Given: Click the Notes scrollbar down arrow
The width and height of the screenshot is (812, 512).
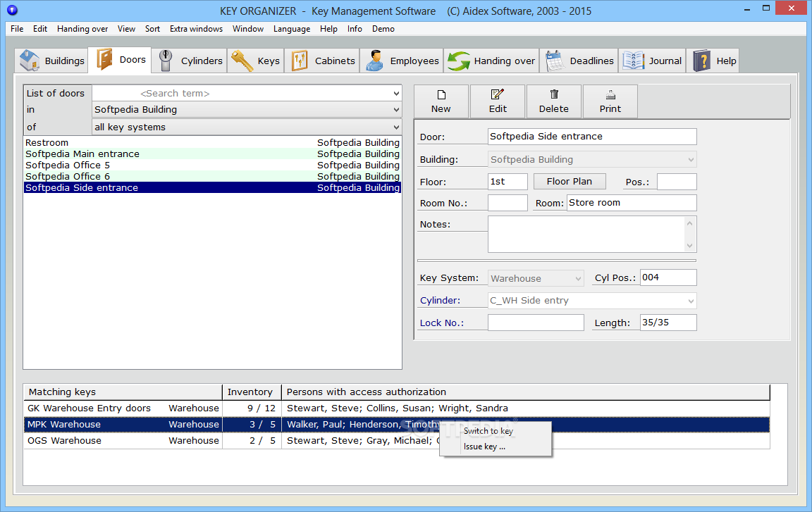Looking at the screenshot, I should point(689,246).
